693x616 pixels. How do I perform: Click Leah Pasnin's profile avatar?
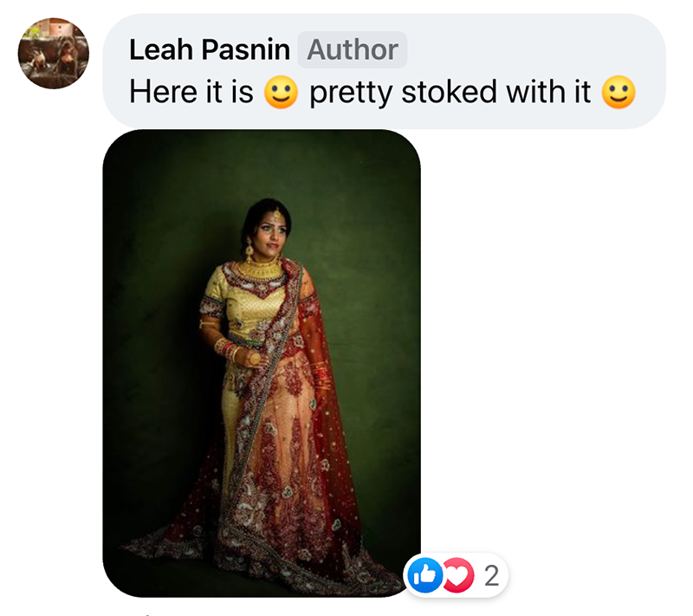tap(54, 54)
